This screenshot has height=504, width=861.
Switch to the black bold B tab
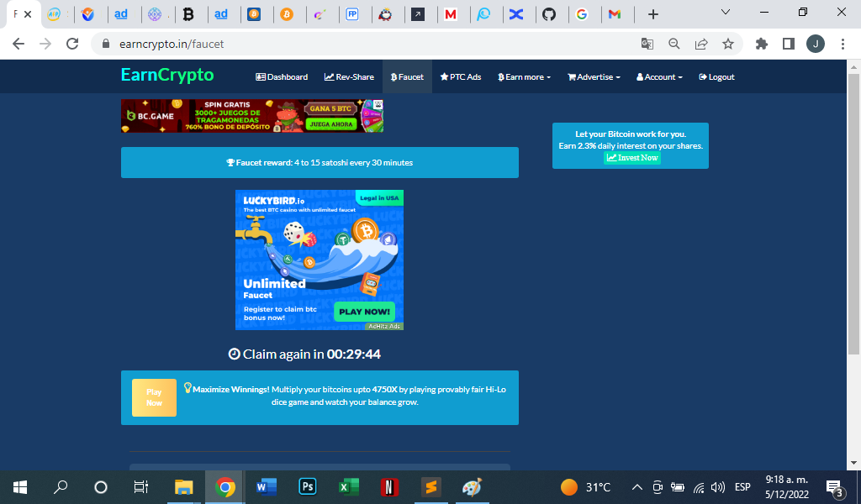(188, 14)
